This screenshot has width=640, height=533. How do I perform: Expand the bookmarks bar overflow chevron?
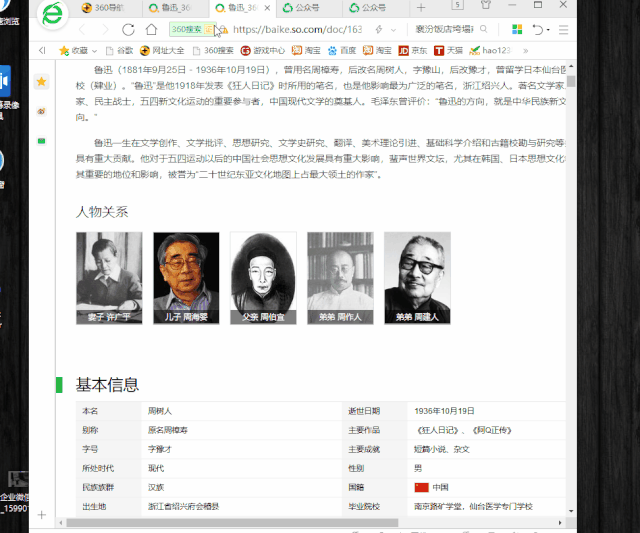(526, 49)
